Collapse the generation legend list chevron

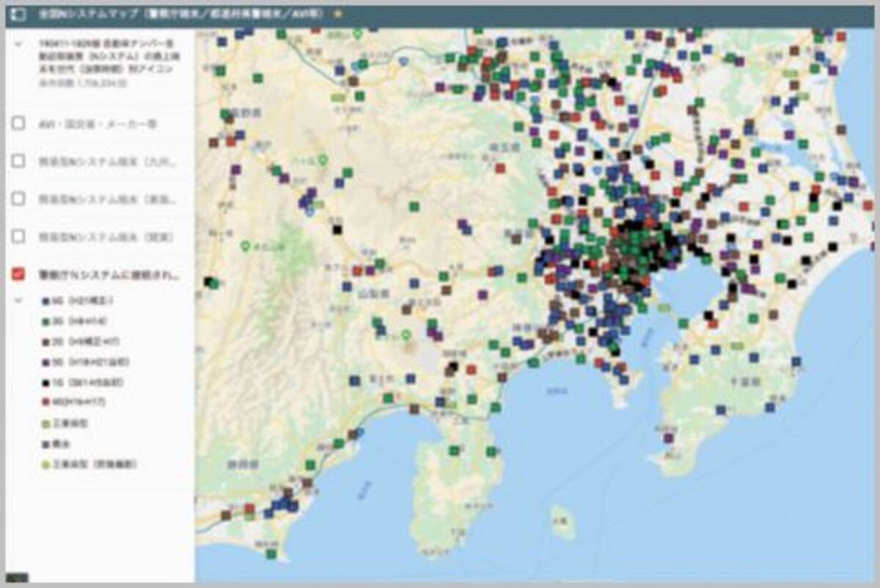(x=19, y=301)
